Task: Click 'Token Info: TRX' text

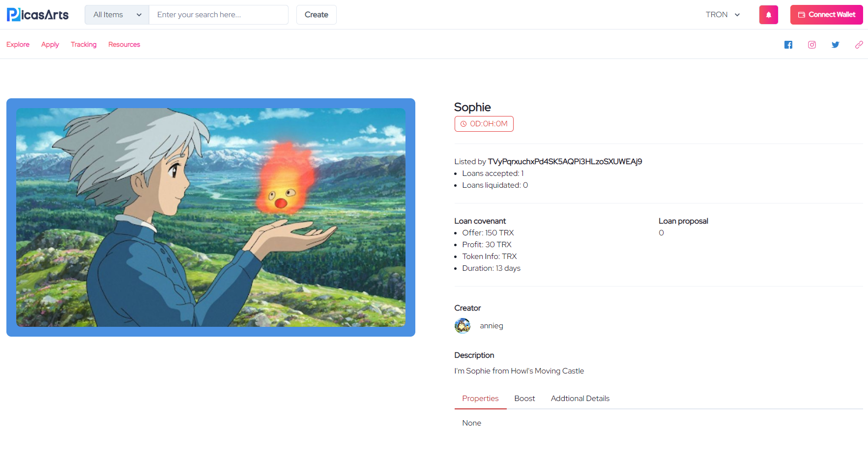Action: click(x=490, y=256)
